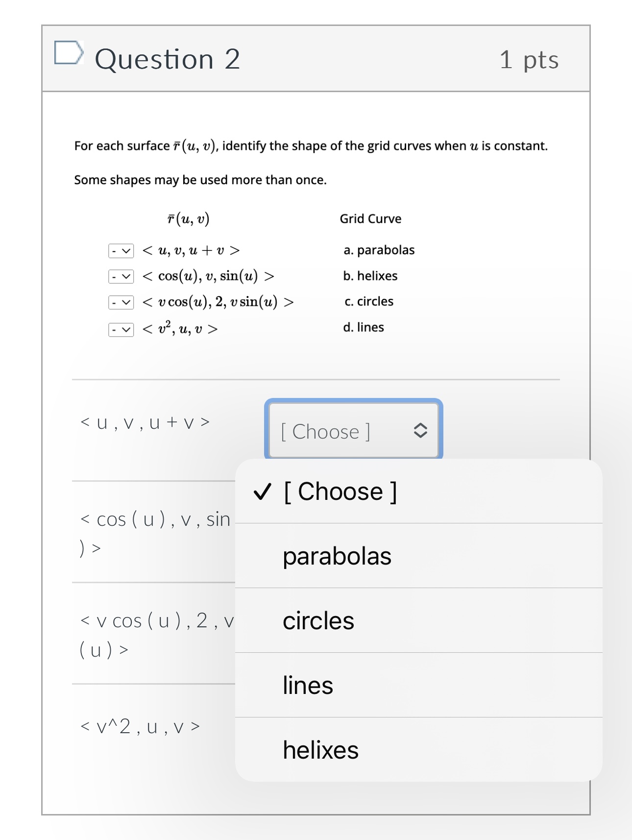The height and width of the screenshot is (840, 632).
Task: Click the answer option a. parabolas
Action: tap(379, 250)
